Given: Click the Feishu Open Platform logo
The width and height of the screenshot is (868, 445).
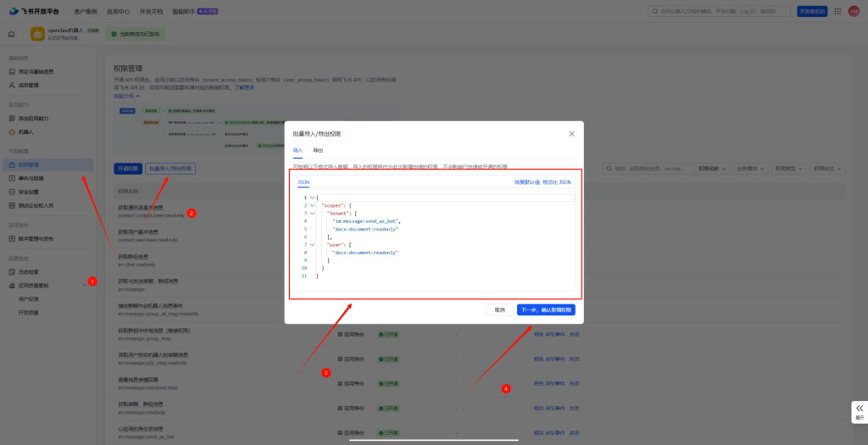Looking at the screenshot, I should point(35,11).
